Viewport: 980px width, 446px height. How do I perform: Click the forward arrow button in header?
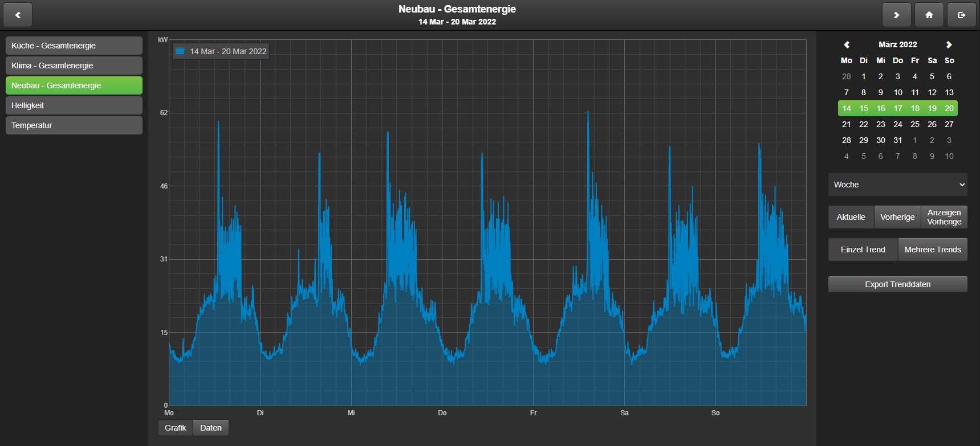click(x=897, y=15)
